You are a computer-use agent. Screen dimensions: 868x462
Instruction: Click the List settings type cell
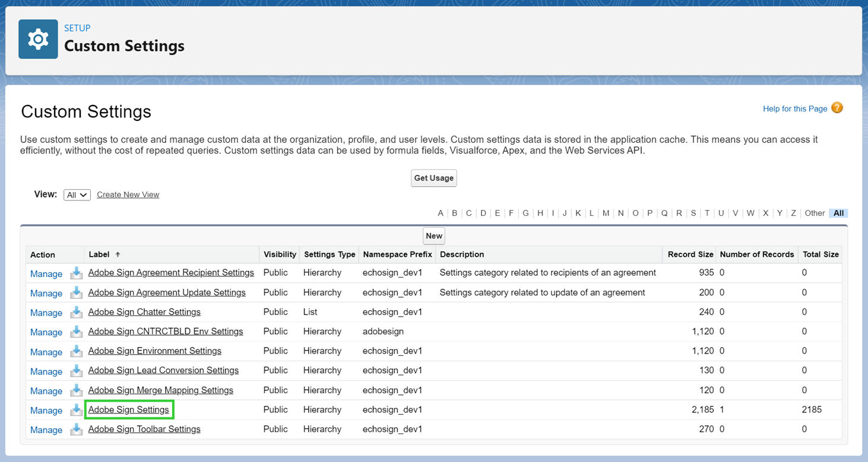[310, 312]
